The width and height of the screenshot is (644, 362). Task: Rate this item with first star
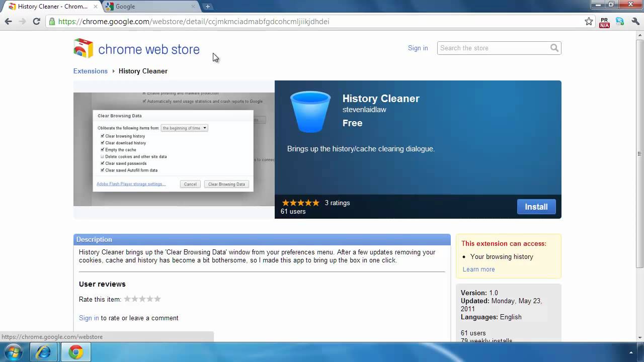127,299
